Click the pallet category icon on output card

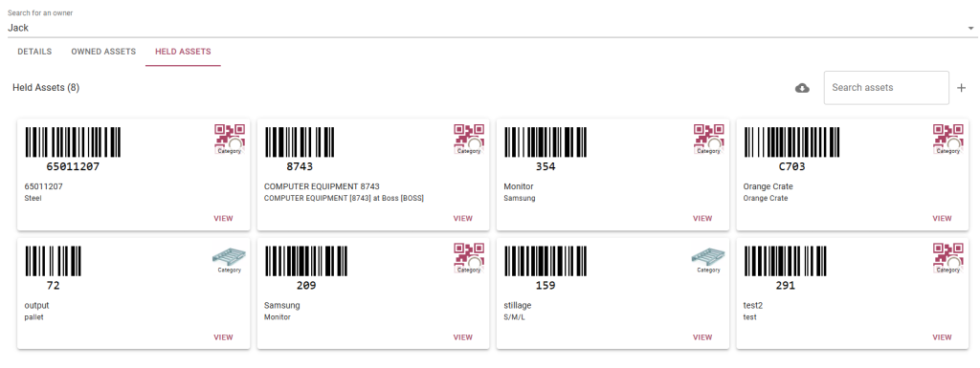click(x=230, y=258)
